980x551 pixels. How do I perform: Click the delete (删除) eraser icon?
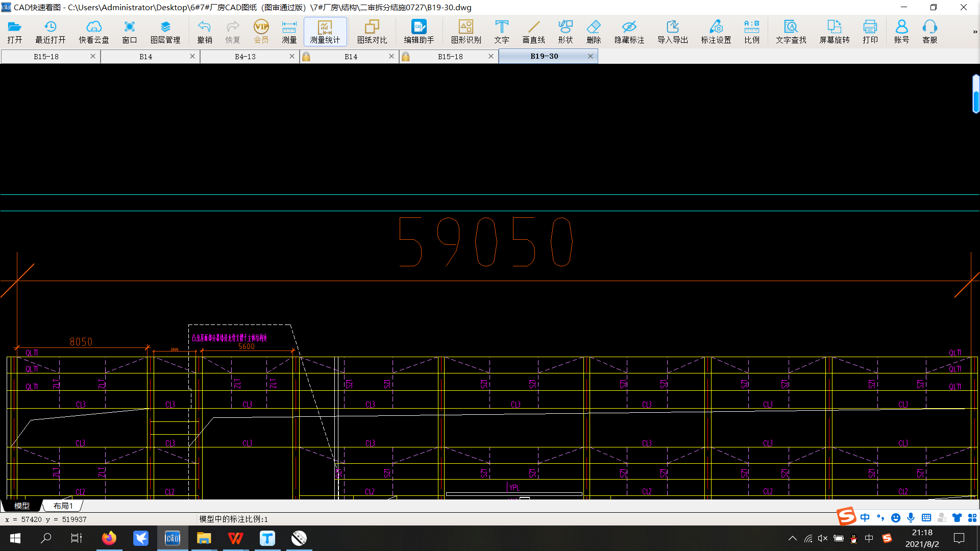click(593, 32)
